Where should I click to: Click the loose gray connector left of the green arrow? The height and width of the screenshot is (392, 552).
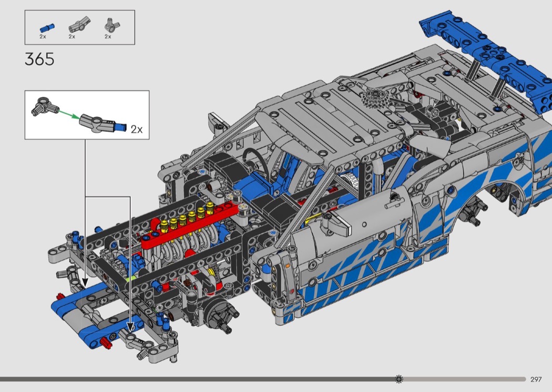[44, 106]
